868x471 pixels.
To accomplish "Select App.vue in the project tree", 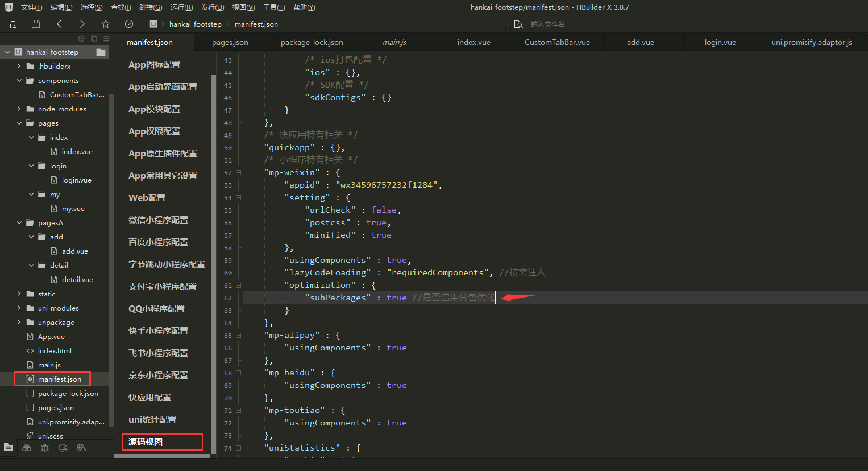I will [x=51, y=336].
